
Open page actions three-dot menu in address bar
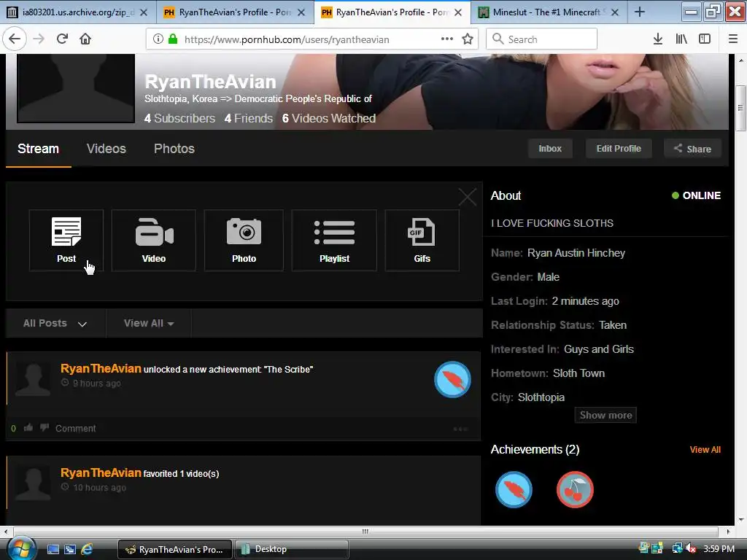click(447, 39)
